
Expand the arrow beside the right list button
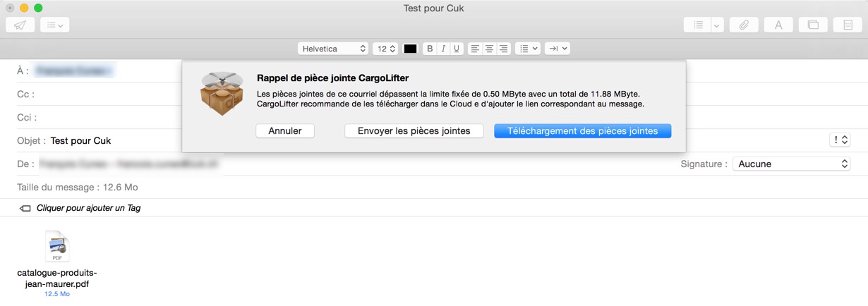pyautogui.click(x=718, y=25)
